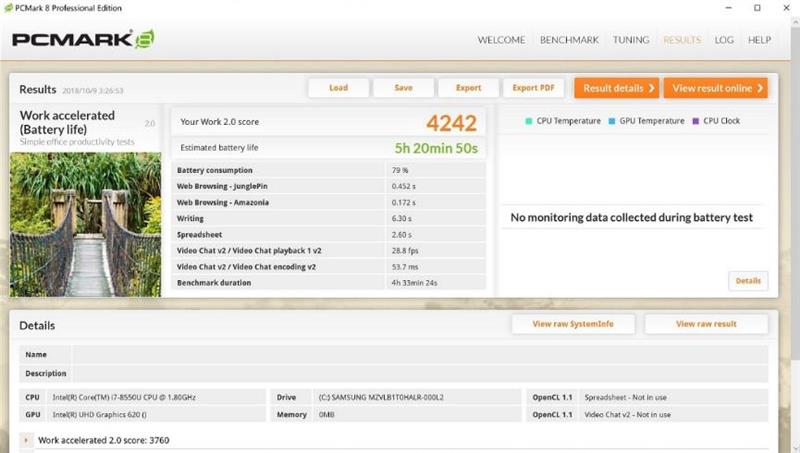Click the monitoring Details button
Image resolution: width=800 pixels, height=453 pixels.
click(x=748, y=281)
